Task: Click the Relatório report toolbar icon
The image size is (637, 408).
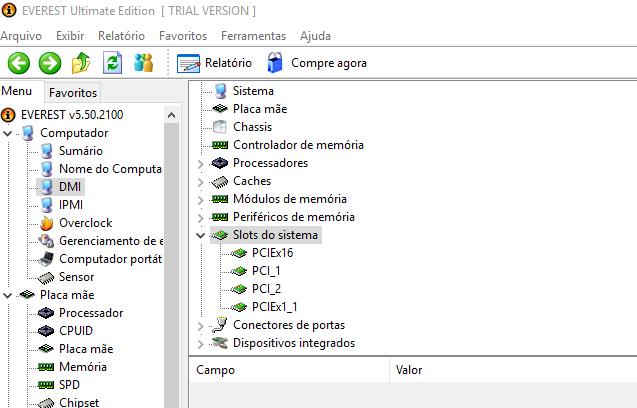Action: 188,63
